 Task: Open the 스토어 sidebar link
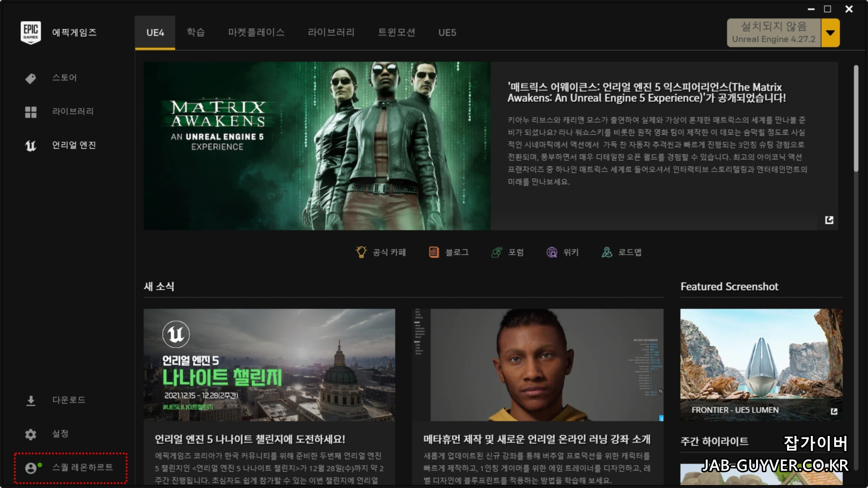[65, 78]
